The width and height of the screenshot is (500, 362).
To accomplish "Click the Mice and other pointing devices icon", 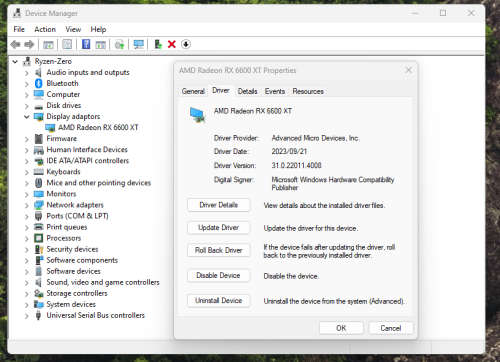I will (x=39, y=183).
